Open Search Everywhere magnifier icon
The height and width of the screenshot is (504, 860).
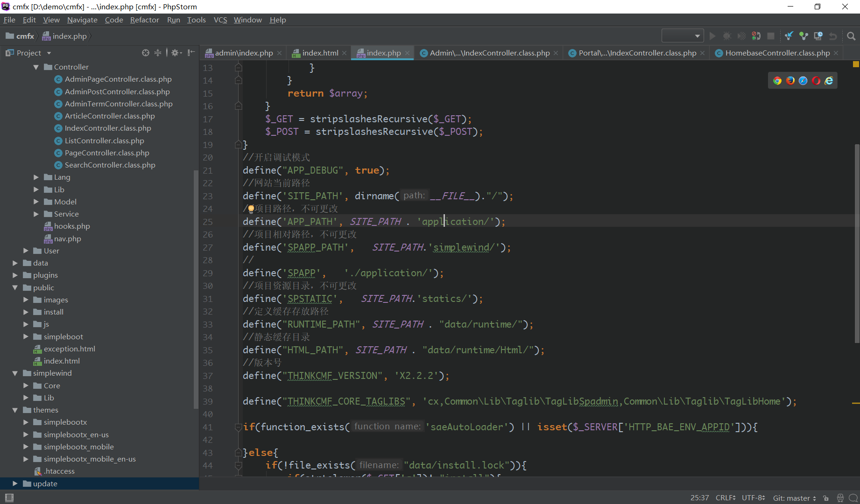(x=851, y=36)
